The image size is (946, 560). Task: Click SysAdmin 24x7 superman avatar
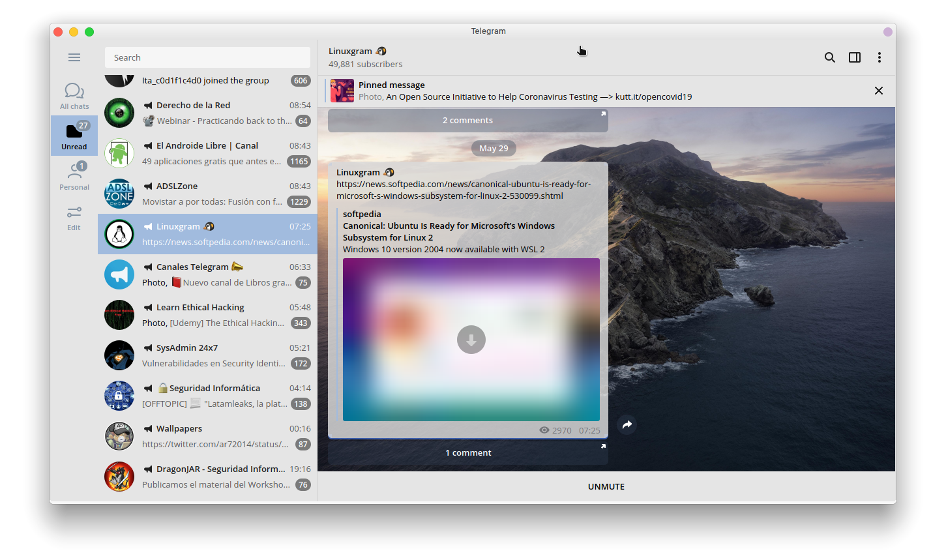[119, 355]
